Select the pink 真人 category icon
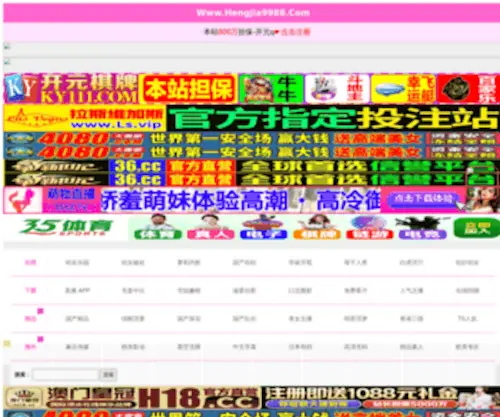This screenshot has height=417, width=500. (x=211, y=227)
